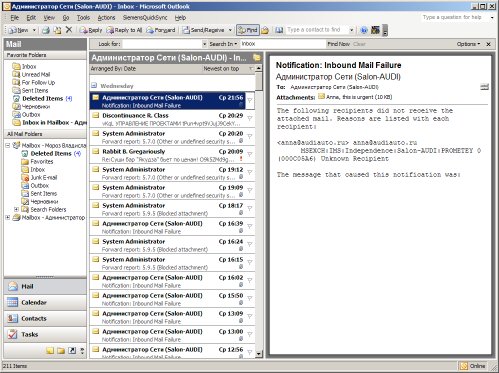Click the Move to Folder toolbar icon
This screenshot has height=373, width=499.
57,30
